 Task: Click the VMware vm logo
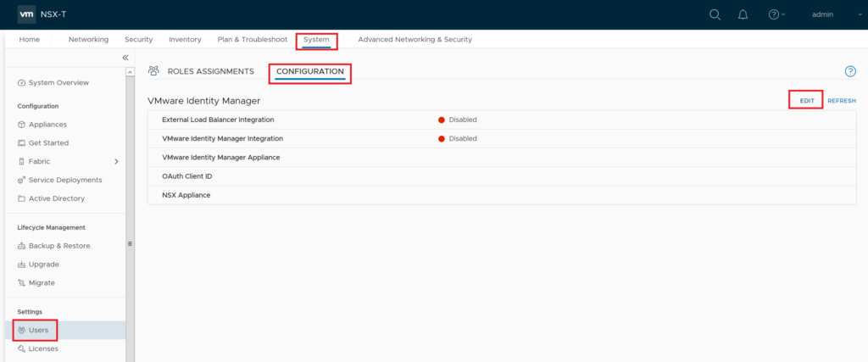pyautogui.click(x=26, y=14)
